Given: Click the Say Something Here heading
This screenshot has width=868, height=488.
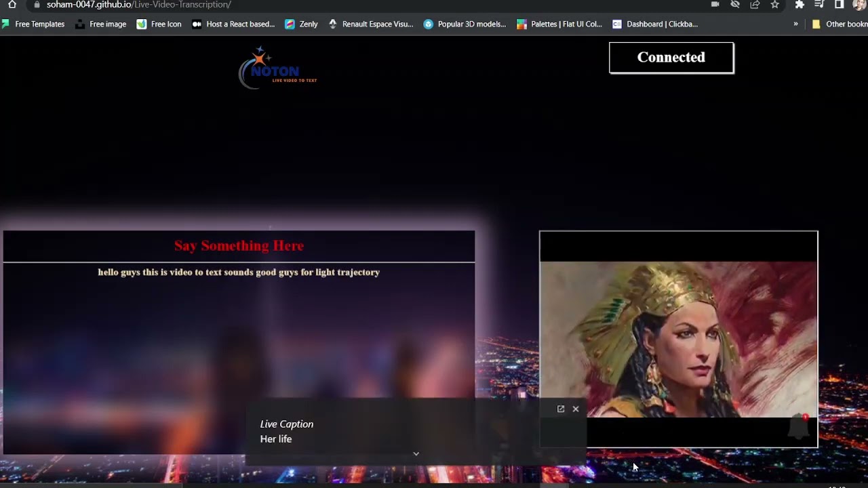Looking at the screenshot, I should click(x=239, y=246).
